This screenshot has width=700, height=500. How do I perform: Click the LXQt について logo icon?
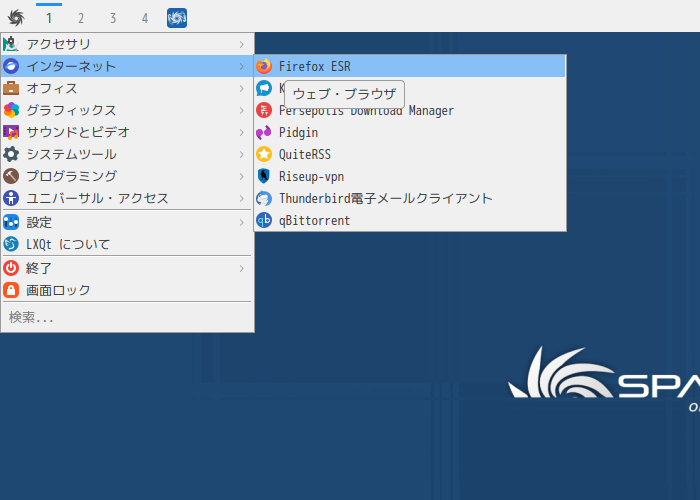[11, 244]
